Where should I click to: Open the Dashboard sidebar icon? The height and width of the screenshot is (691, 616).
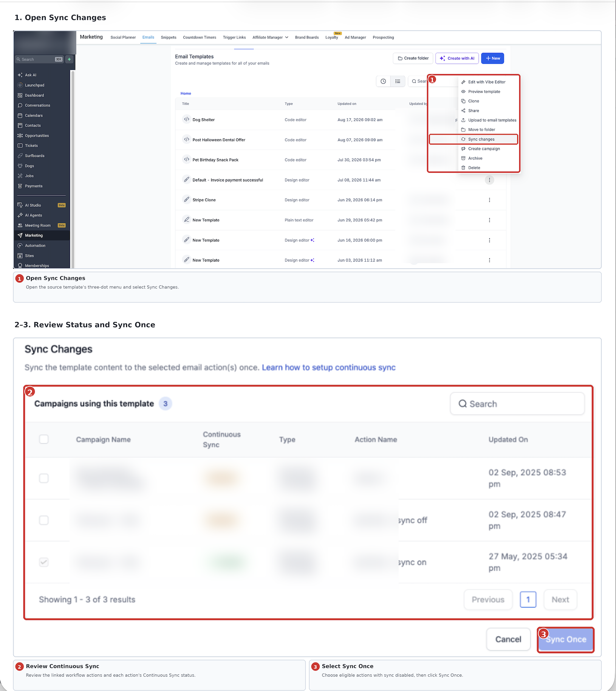coord(20,95)
